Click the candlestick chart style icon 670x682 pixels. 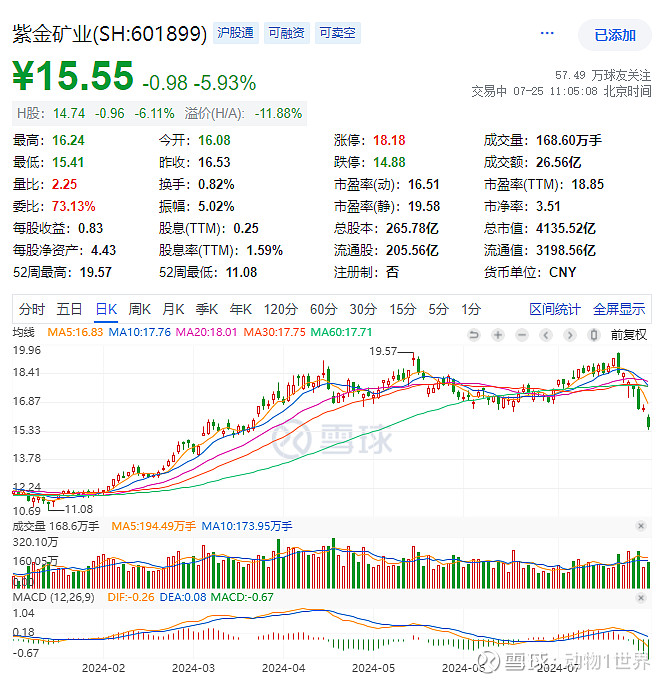593,335
